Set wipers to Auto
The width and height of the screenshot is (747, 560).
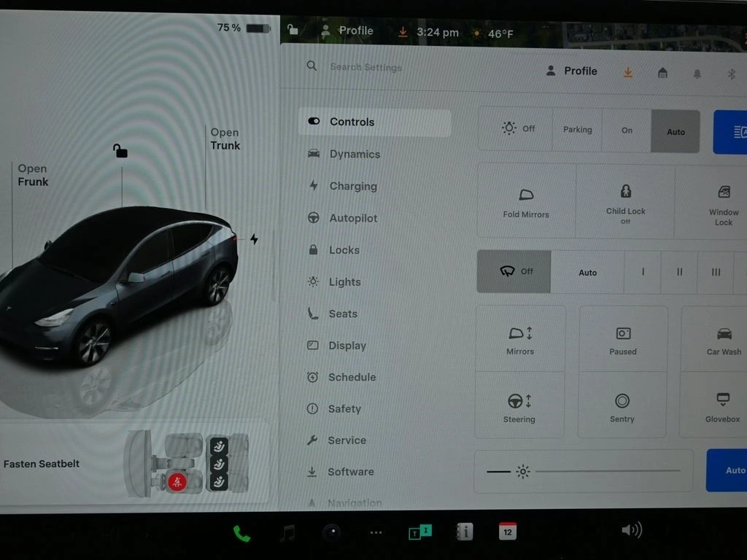click(587, 272)
